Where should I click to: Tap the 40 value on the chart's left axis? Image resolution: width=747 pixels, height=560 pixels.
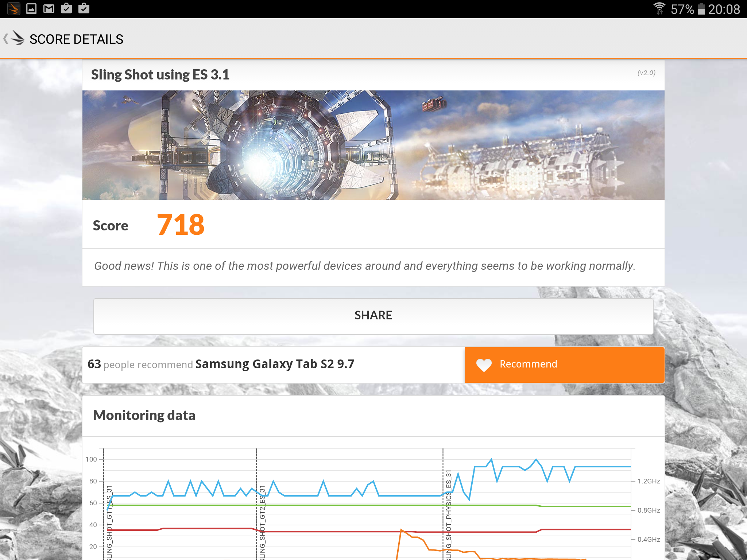click(93, 525)
